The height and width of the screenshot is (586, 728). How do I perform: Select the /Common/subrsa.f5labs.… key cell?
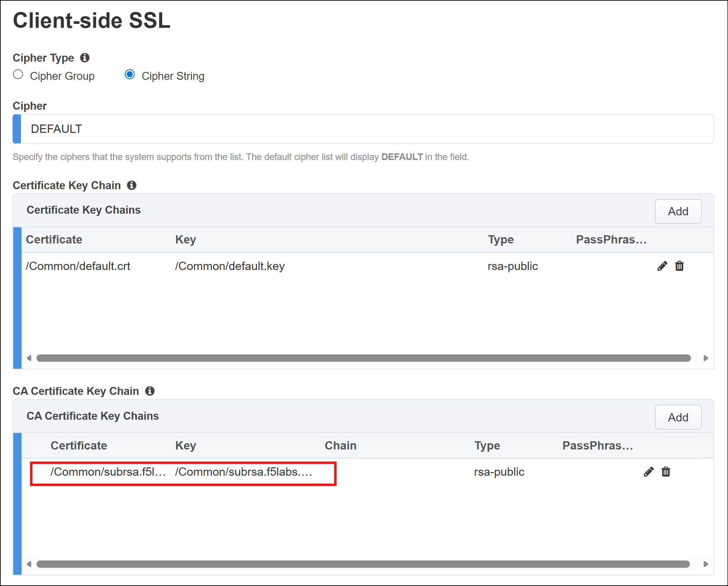pos(244,472)
